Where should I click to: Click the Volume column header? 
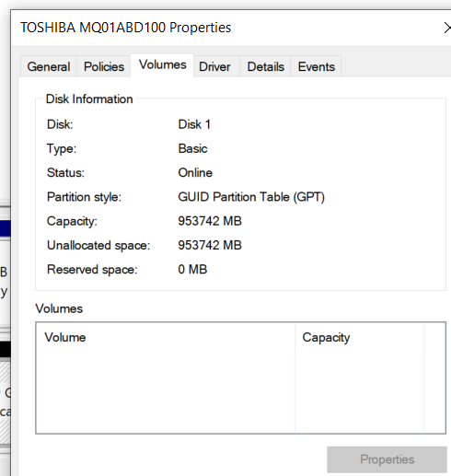(x=166, y=337)
